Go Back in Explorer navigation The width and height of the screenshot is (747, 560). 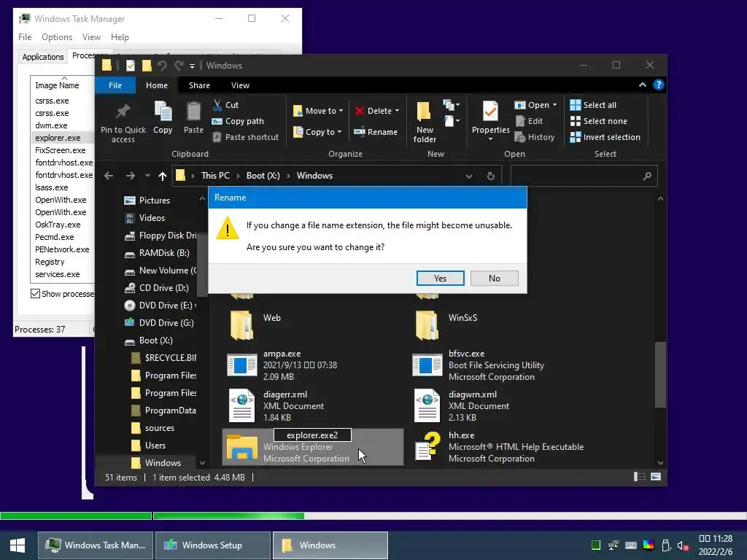point(109,176)
